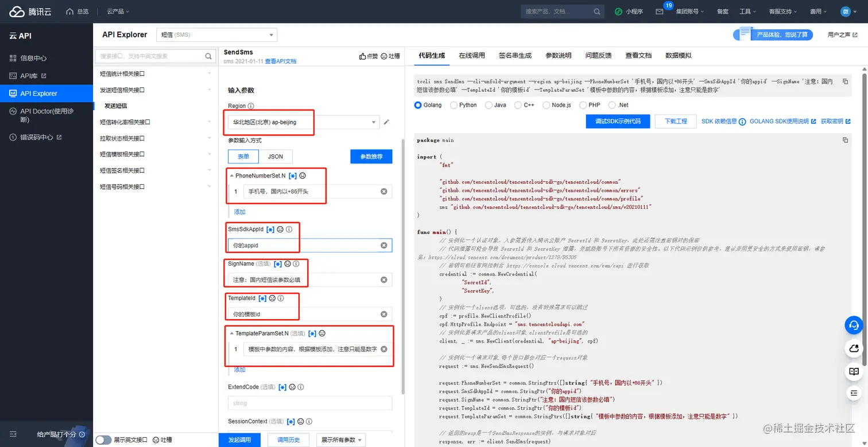Image resolution: width=868 pixels, height=447 pixels.
Task: Select the Golang radio button
Action: (418, 105)
